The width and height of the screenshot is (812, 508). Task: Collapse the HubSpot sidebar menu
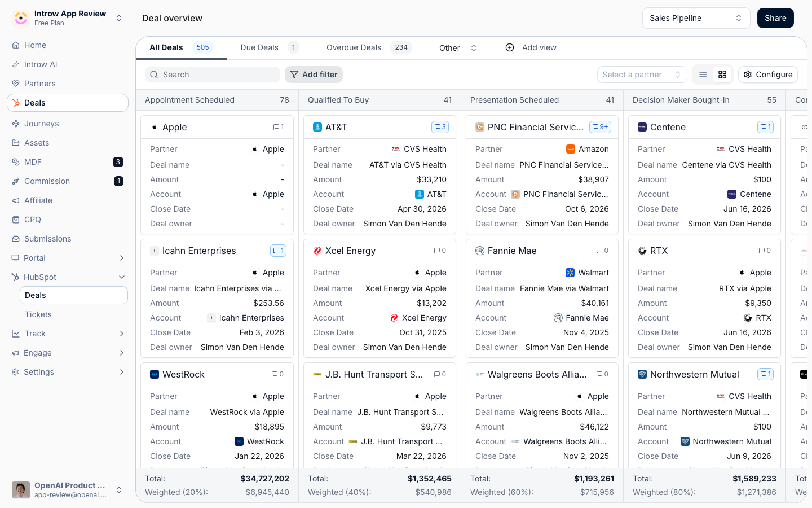(68, 277)
